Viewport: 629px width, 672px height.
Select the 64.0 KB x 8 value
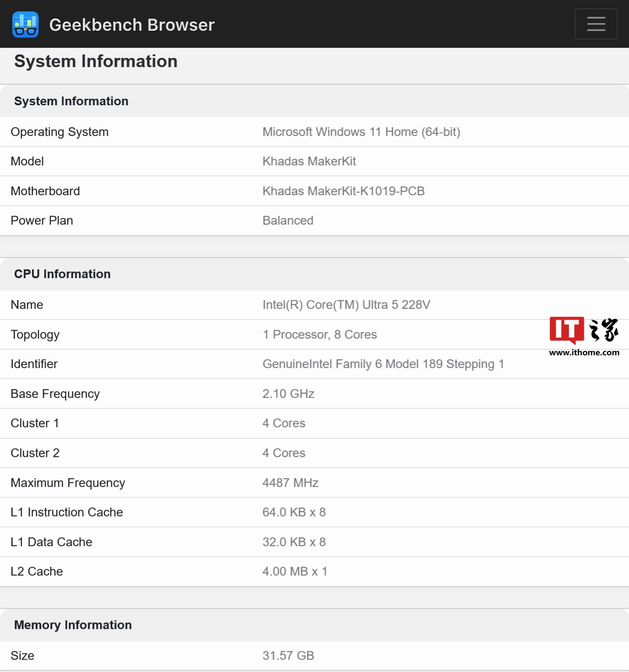(294, 512)
